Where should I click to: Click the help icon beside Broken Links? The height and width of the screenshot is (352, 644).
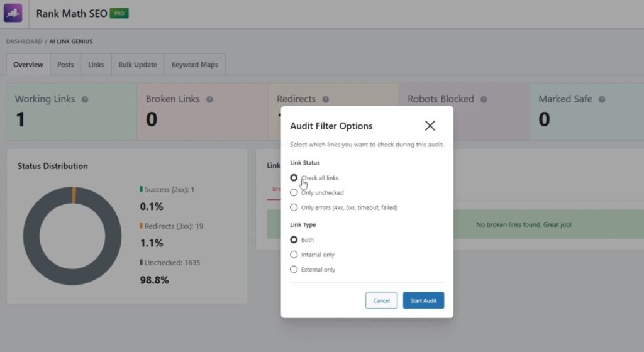click(209, 99)
